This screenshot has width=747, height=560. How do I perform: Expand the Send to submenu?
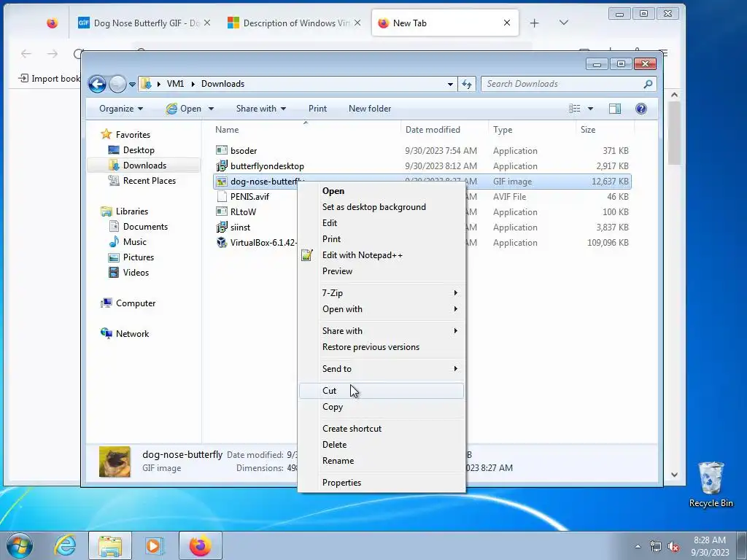point(381,368)
